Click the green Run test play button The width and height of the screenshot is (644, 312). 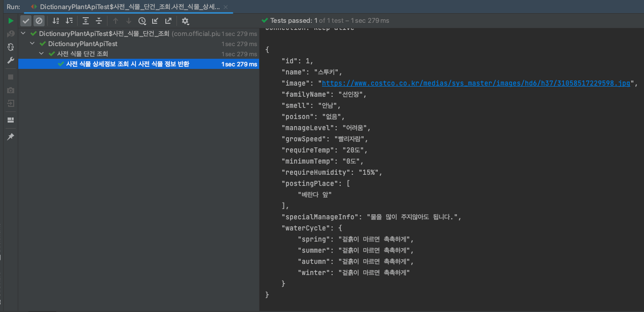[11, 21]
